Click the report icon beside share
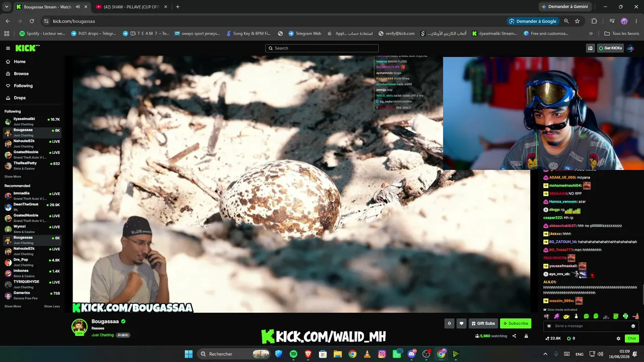The width and height of the screenshot is (644, 362). 526,336
